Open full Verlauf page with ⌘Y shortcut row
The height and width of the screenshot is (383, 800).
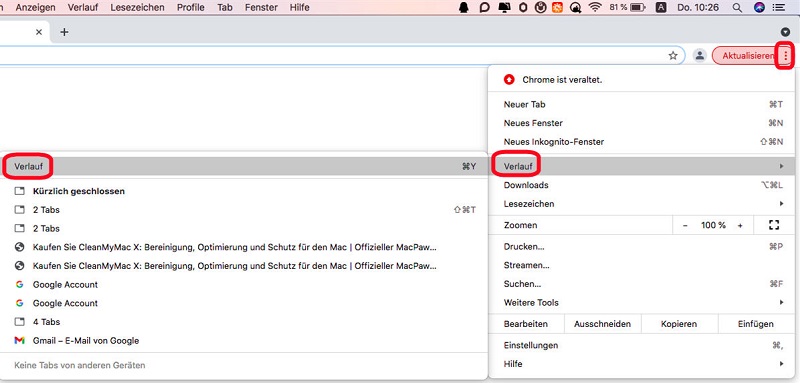[x=243, y=166]
